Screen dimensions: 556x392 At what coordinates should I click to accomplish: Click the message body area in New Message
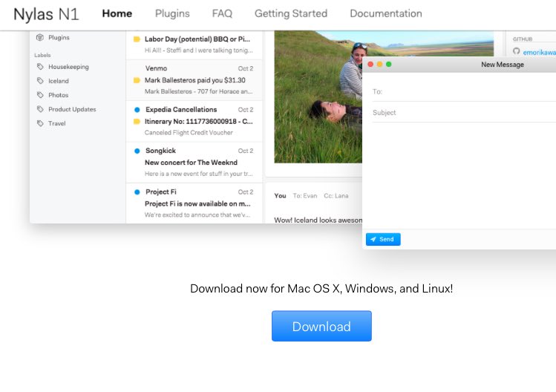coord(461,176)
